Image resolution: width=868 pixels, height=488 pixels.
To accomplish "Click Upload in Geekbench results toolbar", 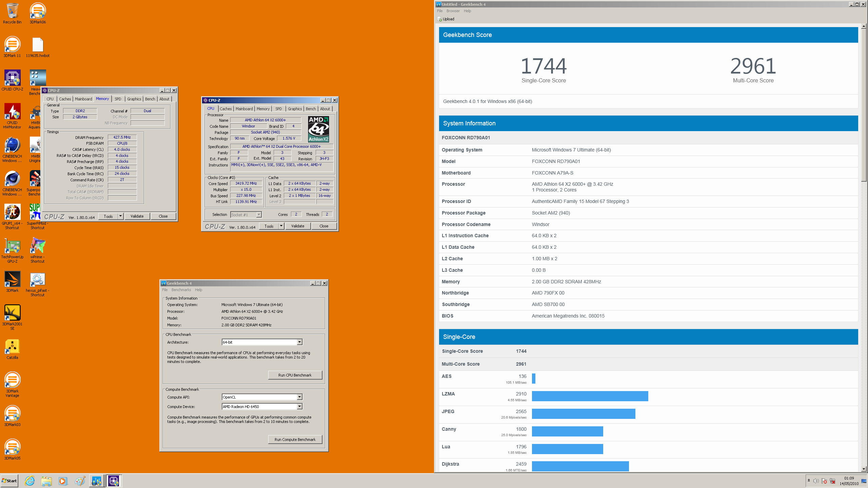I will click(x=446, y=19).
